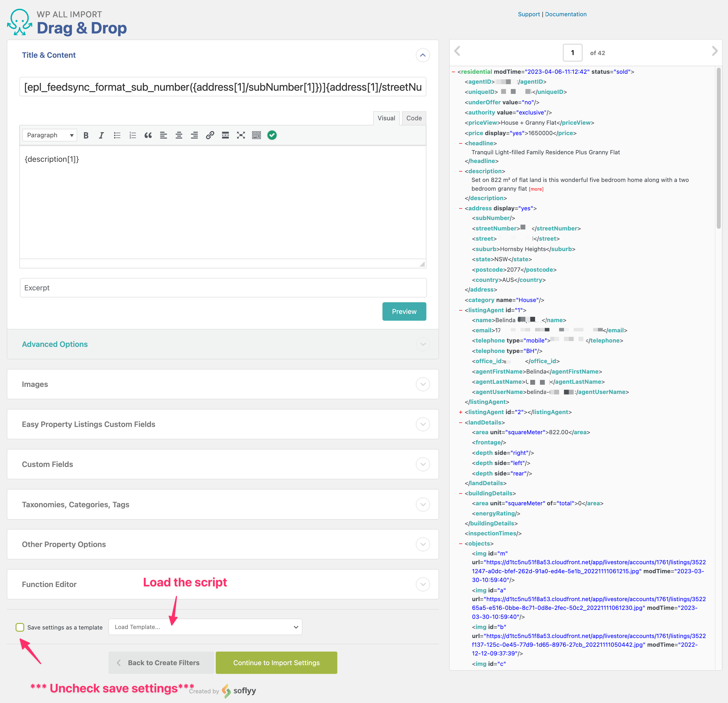Click the Excerpt input field

click(x=223, y=288)
